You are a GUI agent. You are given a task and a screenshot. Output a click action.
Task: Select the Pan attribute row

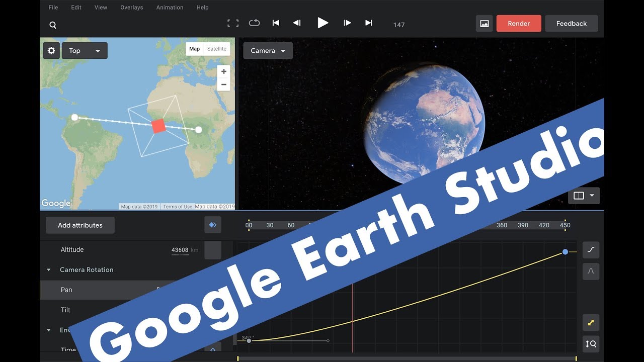point(137,290)
